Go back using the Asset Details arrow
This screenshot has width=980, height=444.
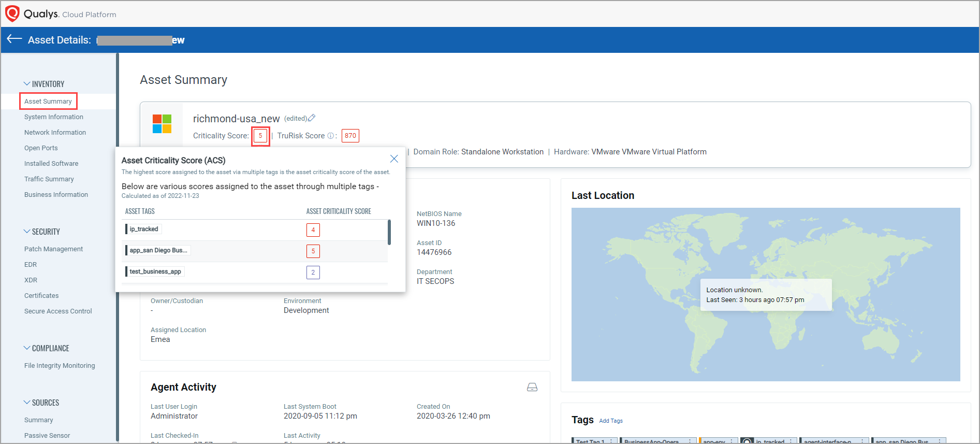pyautogui.click(x=14, y=39)
